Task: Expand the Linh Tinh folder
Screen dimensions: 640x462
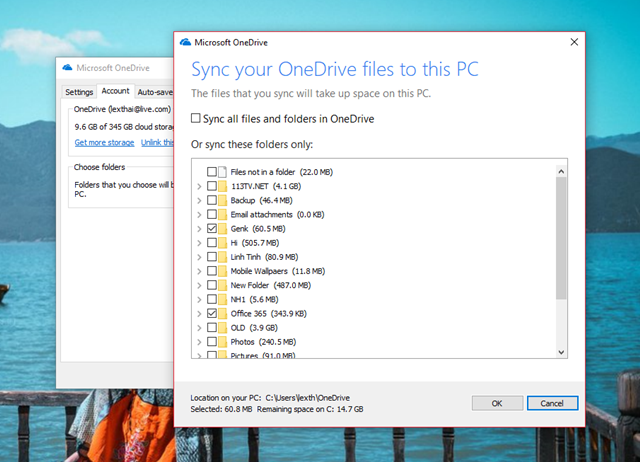Action: (x=199, y=257)
